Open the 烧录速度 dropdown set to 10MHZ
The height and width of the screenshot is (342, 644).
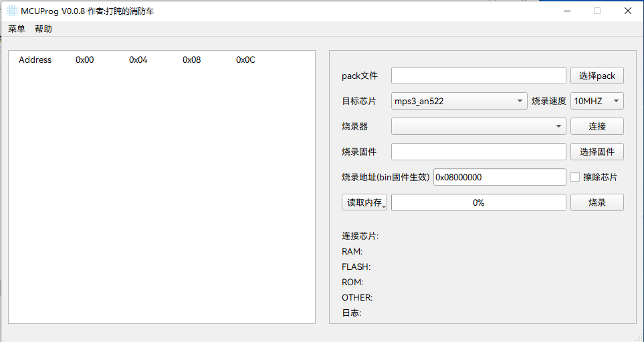pos(597,101)
